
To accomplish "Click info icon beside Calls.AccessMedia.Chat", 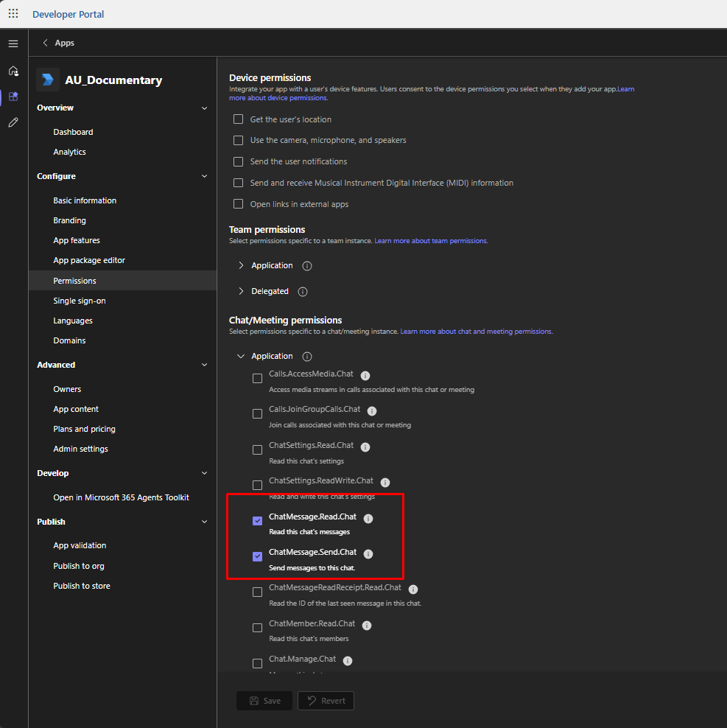I will click(365, 375).
